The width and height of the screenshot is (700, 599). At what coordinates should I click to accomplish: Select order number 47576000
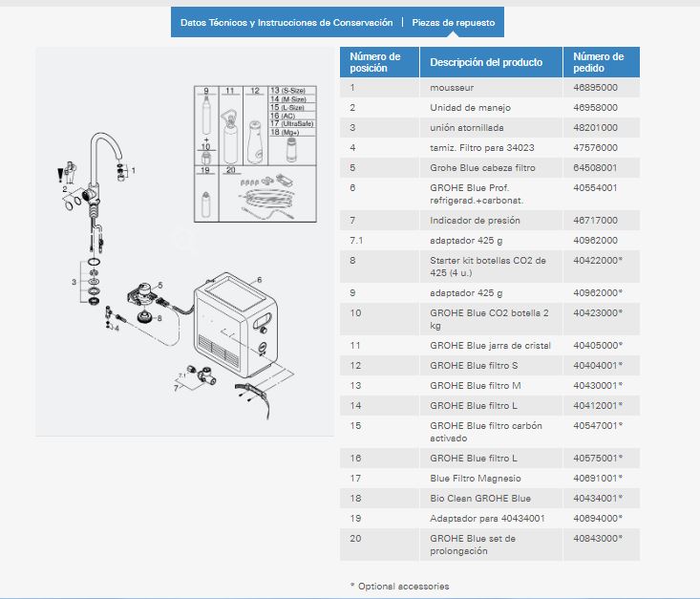pyautogui.click(x=595, y=148)
